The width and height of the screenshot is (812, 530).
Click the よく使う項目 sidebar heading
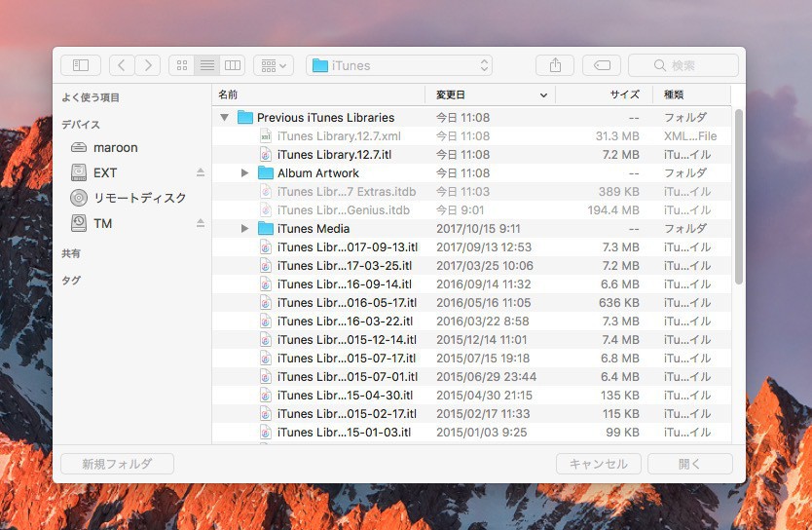[x=91, y=97]
